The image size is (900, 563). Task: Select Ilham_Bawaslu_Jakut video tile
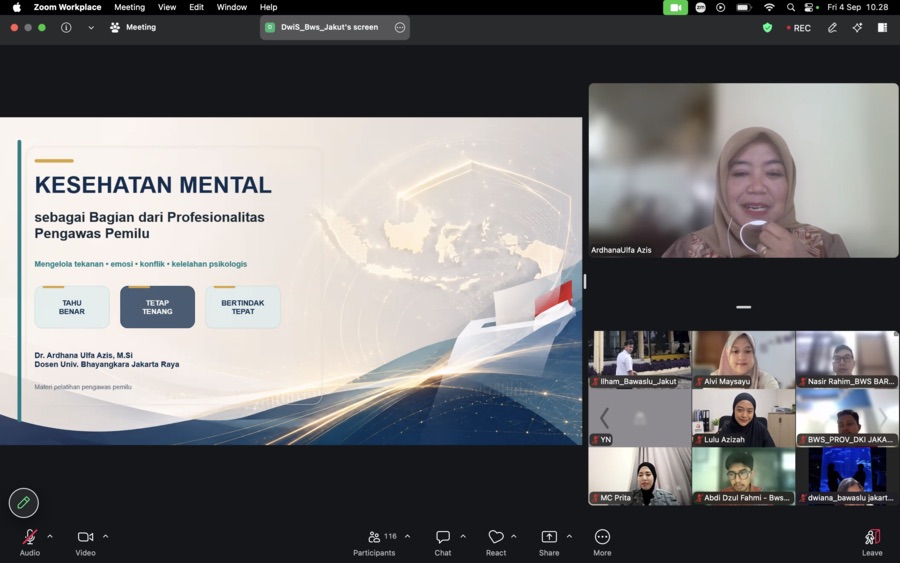click(x=639, y=359)
